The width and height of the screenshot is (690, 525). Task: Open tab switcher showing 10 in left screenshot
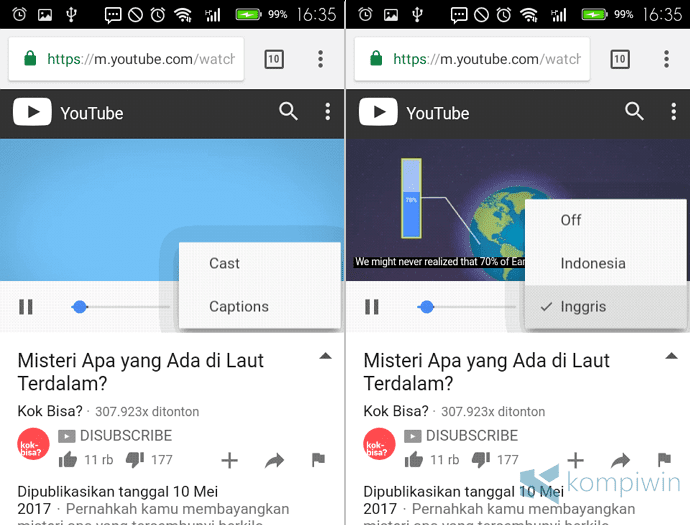tap(274, 59)
